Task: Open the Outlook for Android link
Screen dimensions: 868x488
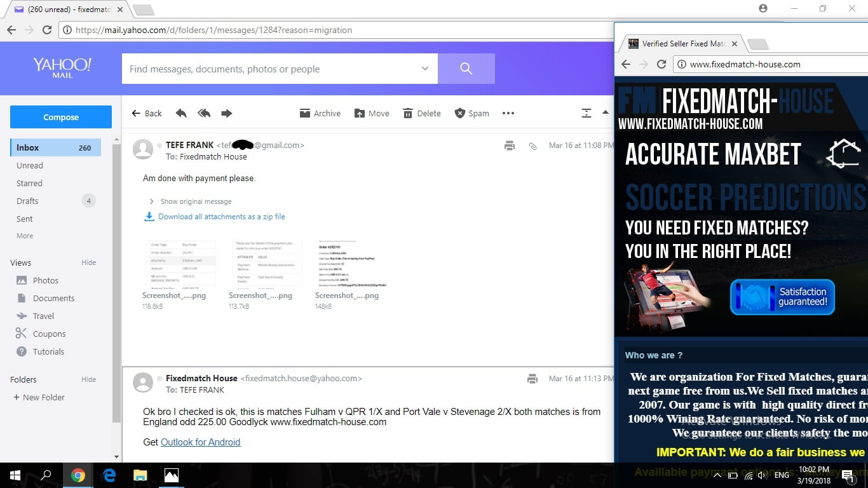Action: tap(201, 442)
